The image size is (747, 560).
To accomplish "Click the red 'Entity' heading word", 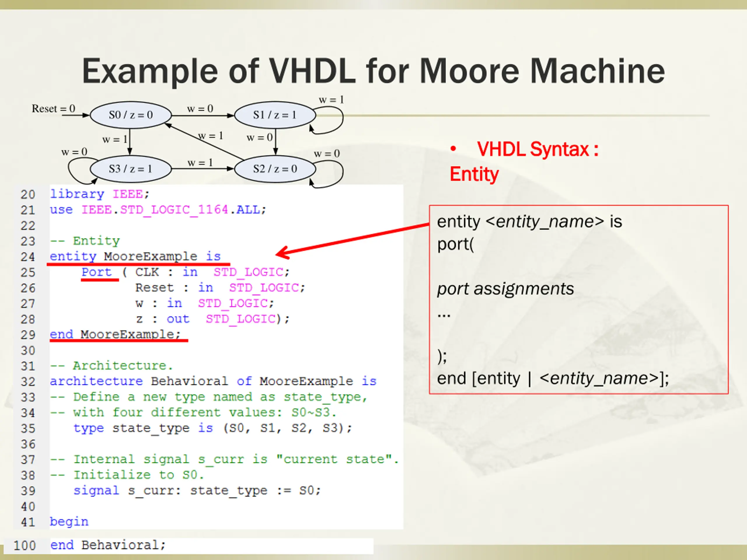I will (474, 174).
